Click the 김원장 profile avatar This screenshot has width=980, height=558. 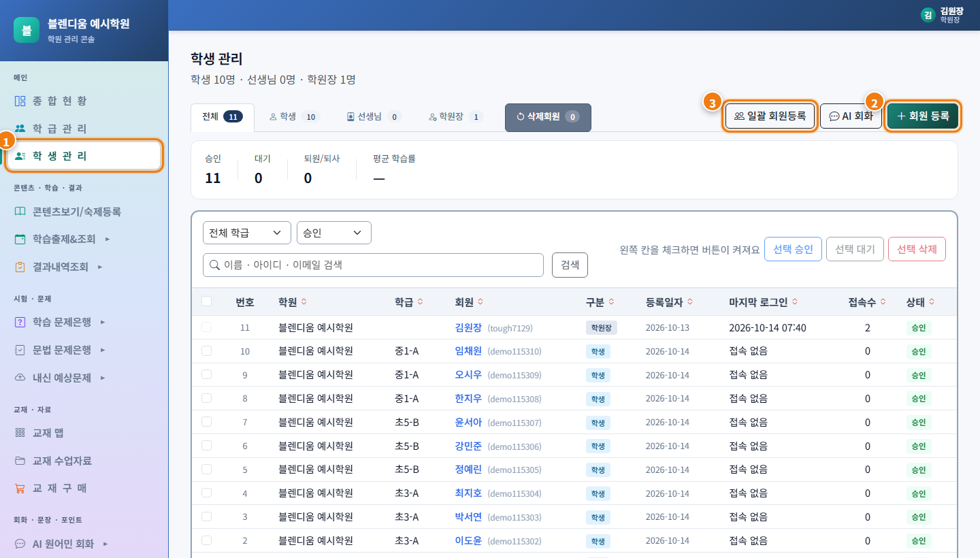tap(928, 15)
